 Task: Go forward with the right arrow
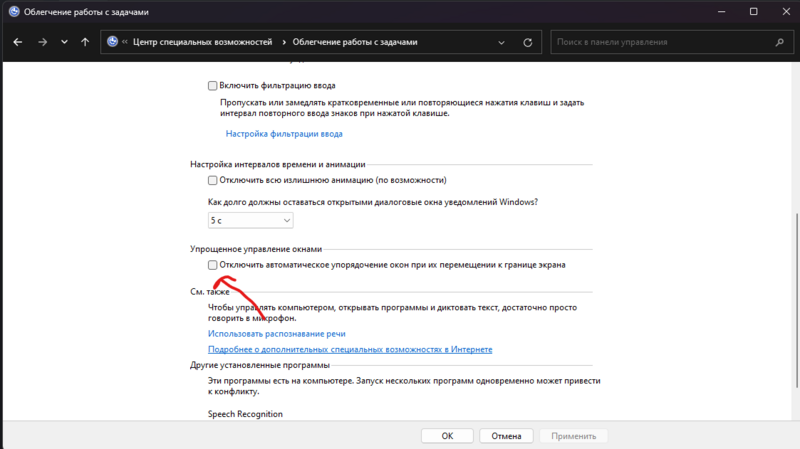pyautogui.click(x=42, y=42)
